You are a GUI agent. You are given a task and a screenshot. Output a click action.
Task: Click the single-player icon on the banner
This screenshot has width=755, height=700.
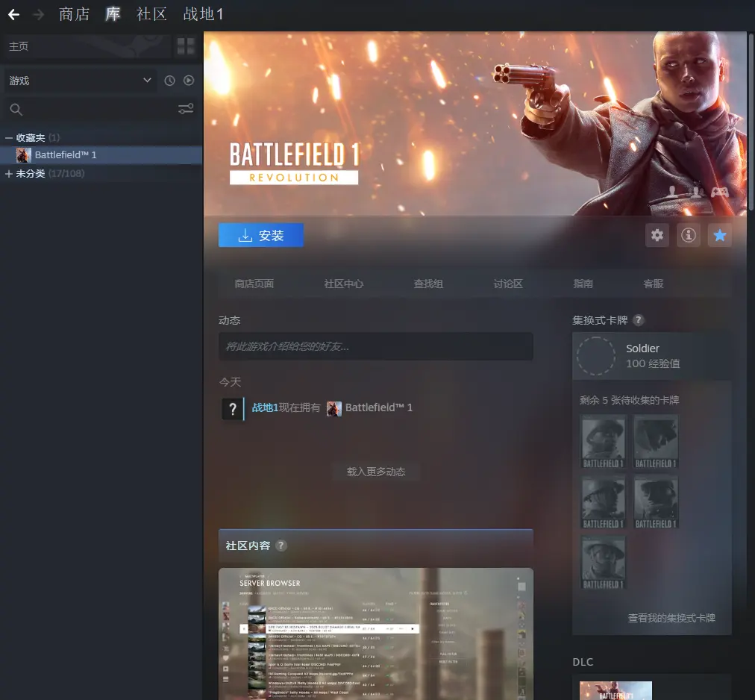672,191
